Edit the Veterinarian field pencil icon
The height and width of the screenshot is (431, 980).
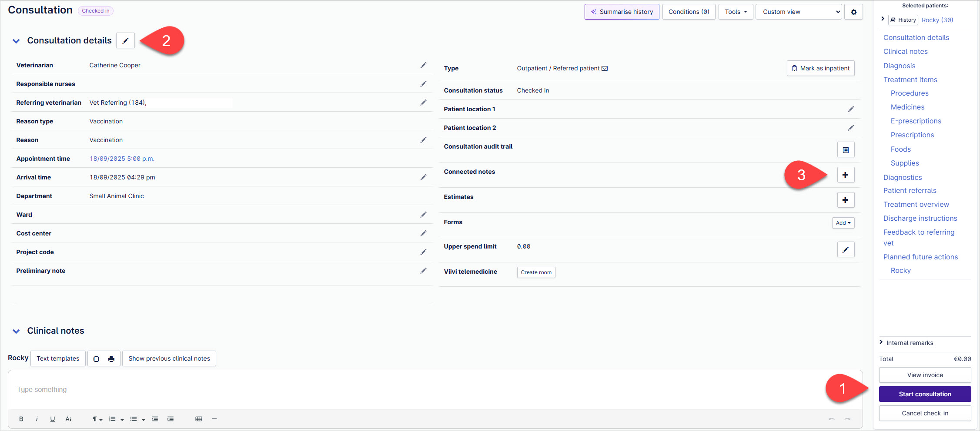(423, 65)
